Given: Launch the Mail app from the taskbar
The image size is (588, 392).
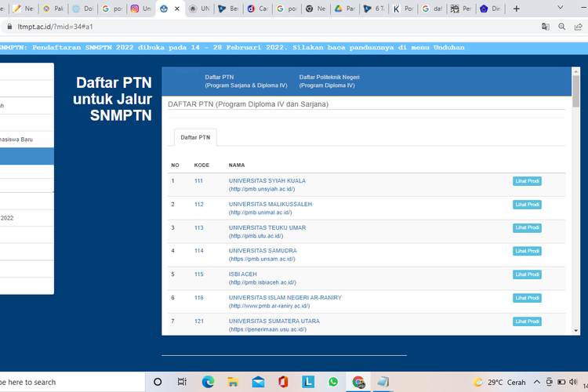Looking at the screenshot, I should 258,382.
